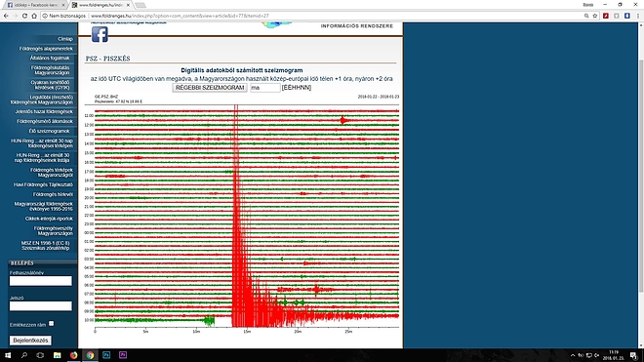Click the network icon in system tray
Screen dimensions: 644x362
point(589,355)
